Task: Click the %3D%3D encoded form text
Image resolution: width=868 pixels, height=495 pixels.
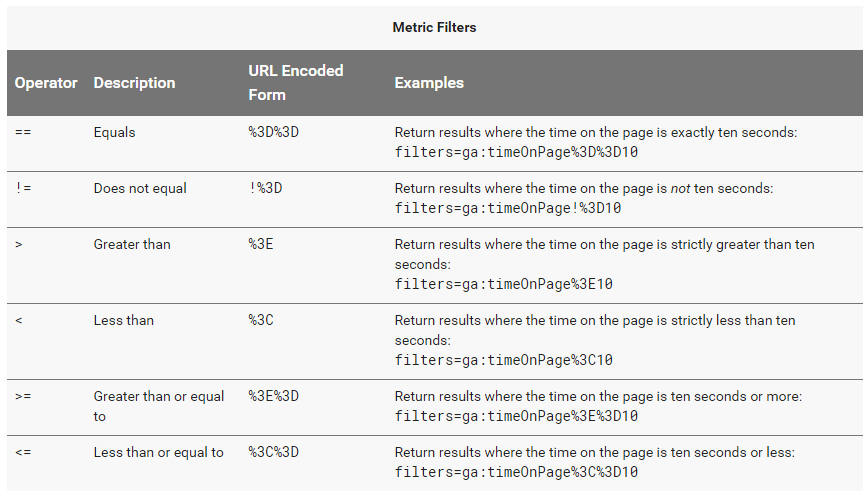Action: point(273,132)
